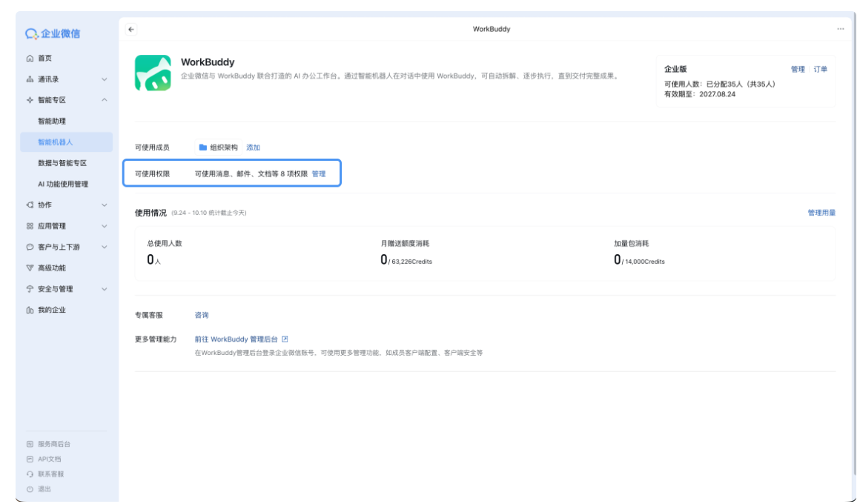Click the 联系客服 headset icon
The width and height of the screenshot is (860, 504).
[30, 474]
